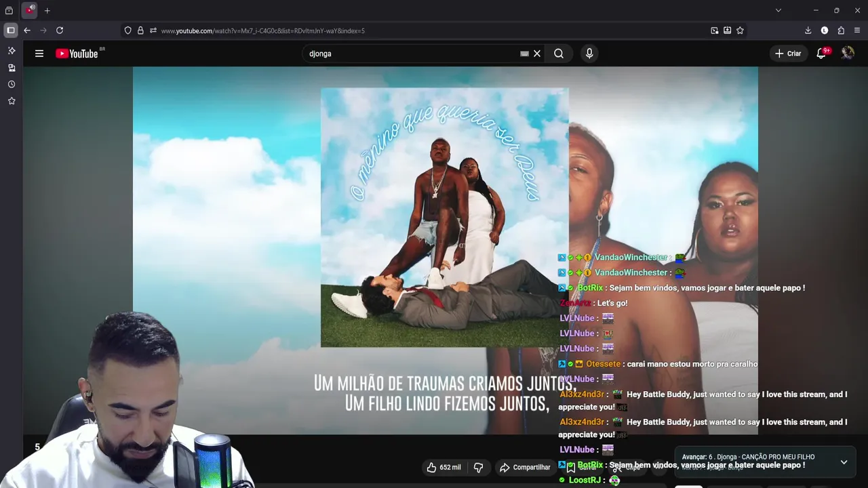Image resolution: width=868 pixels, height=488 pixels.
Task: View site security padlock info
Action: (140, 30)
